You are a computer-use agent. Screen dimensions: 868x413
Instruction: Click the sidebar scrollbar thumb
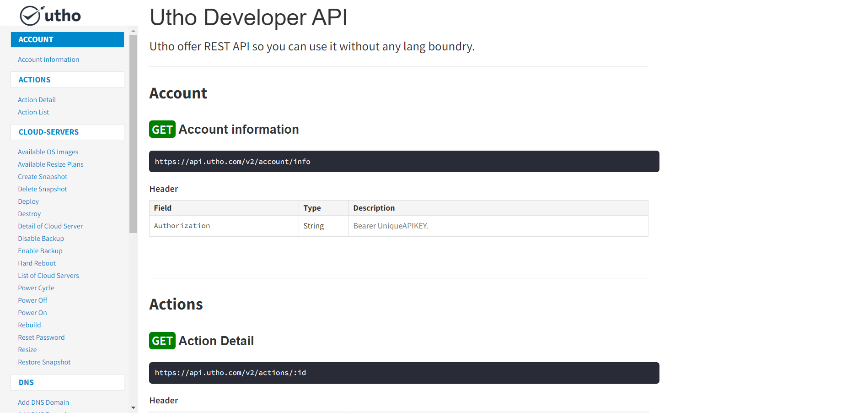pyautogui.click(x=133, y=134)
